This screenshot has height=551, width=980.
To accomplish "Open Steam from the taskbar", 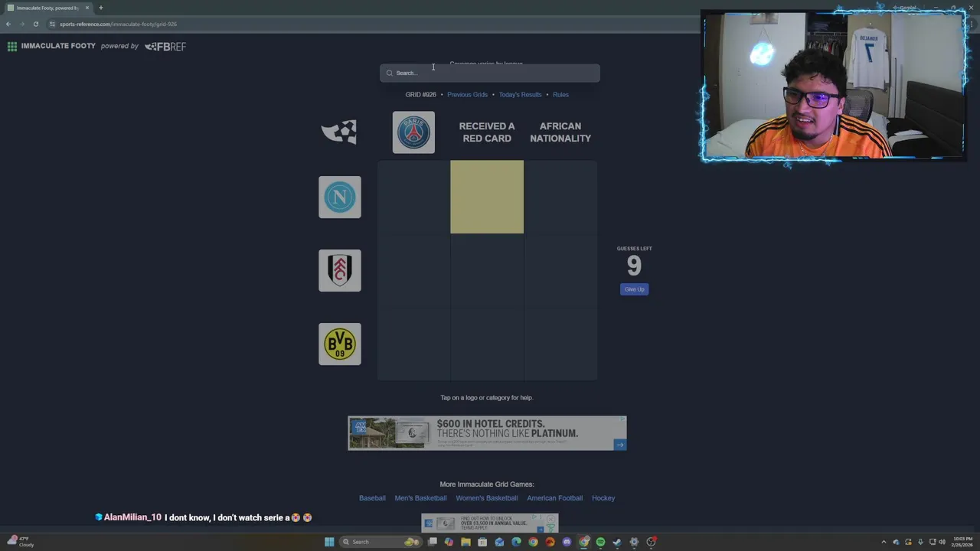I will click(617, 542).
